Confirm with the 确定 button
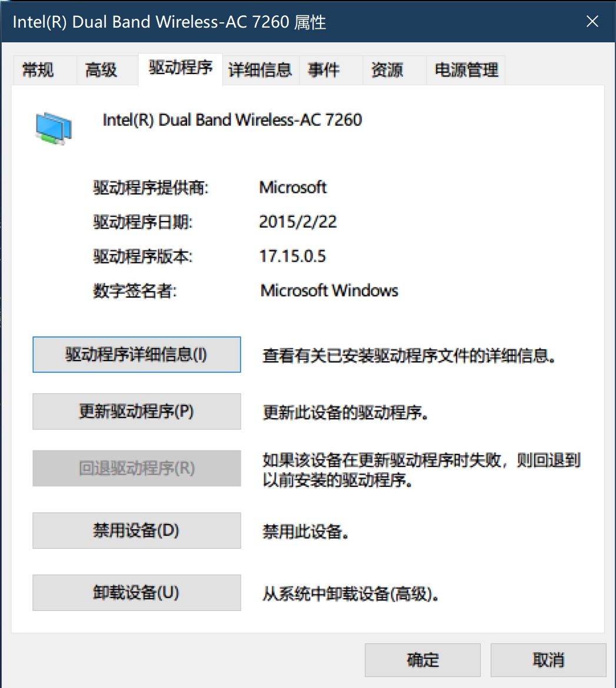The height and width of the screenshot is (688, 616). (422, 660)
